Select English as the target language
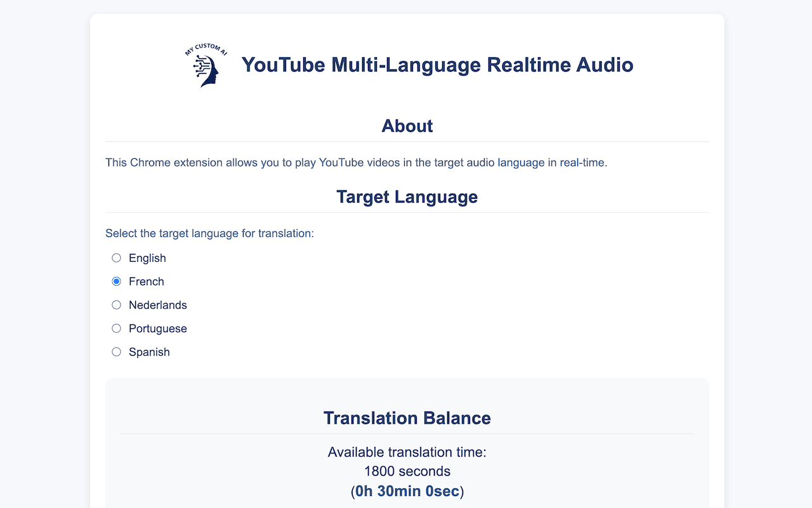 [x=116, y=258]
